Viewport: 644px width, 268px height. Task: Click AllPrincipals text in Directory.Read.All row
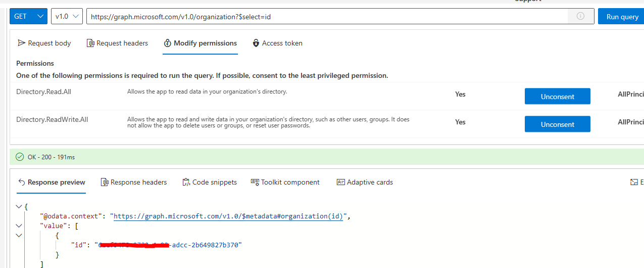point(631,94)
